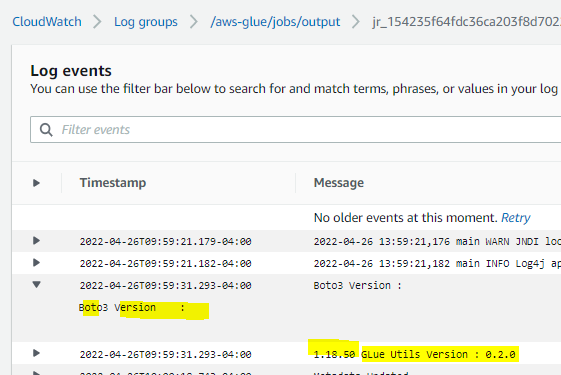
Task: Go to Log groups breadcrumb
Action: [x=146, y=22]
